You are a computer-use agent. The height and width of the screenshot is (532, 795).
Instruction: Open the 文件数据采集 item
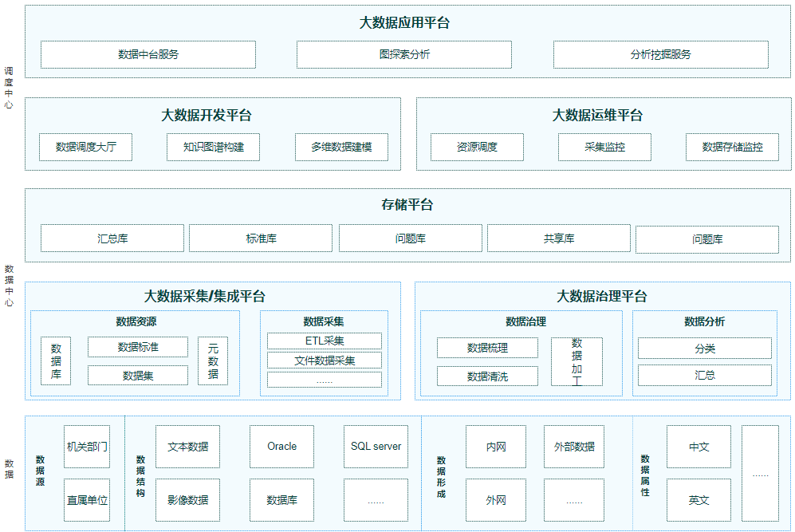click(325, 361)
